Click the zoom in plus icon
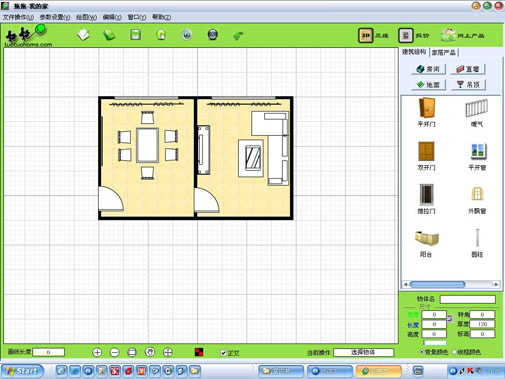The width and height of the screenshot is (505, 379). pyautogui.click(x=97, y=352)
